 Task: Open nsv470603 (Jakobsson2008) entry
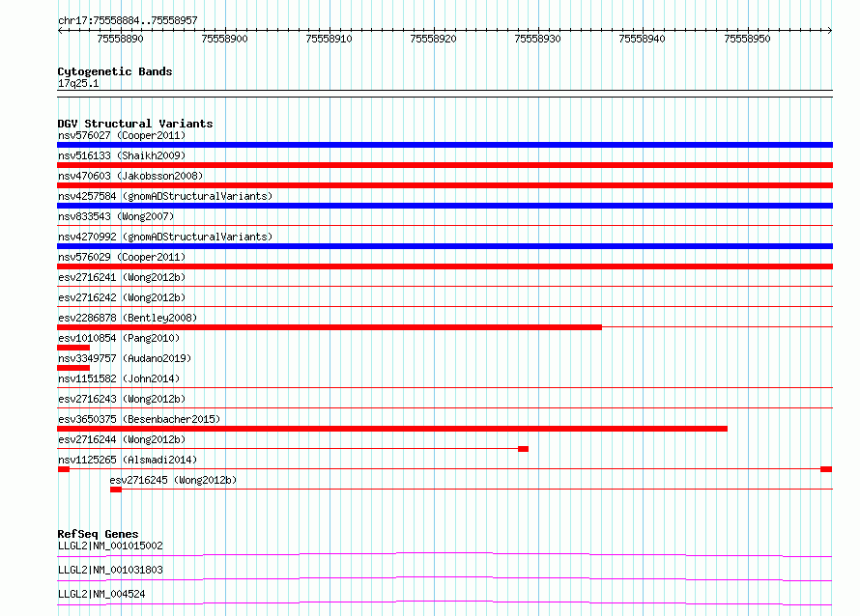click(130, 176)
